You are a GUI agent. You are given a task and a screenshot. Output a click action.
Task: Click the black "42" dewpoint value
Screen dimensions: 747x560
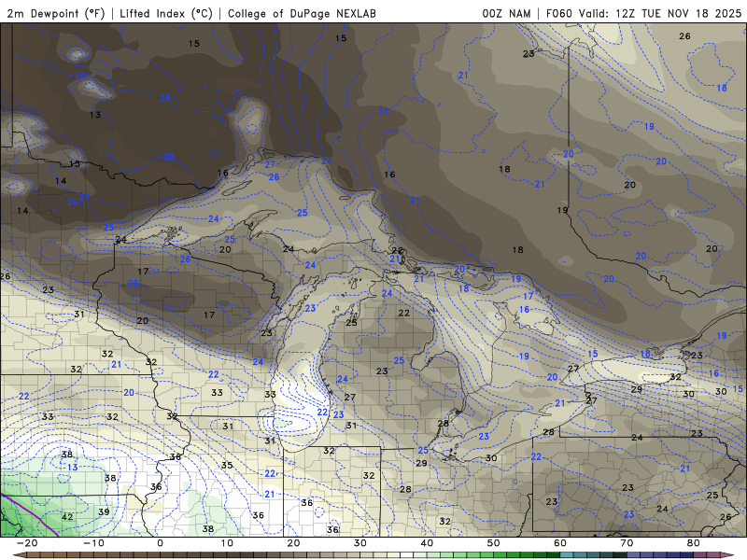tap(67, 517)
